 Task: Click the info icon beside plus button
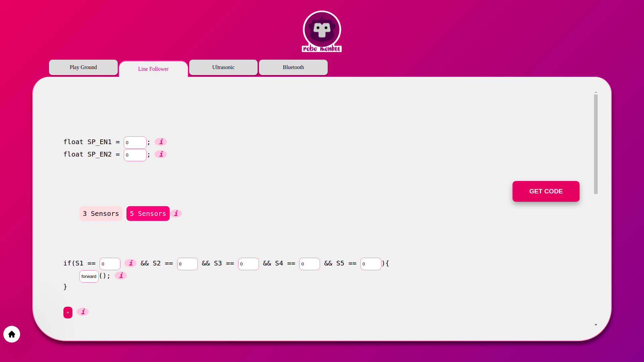[83, 312]
